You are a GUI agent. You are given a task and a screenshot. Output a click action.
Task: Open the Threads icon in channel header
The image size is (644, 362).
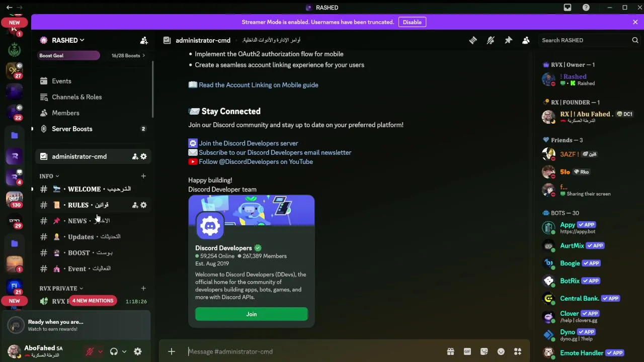[473, 40]
